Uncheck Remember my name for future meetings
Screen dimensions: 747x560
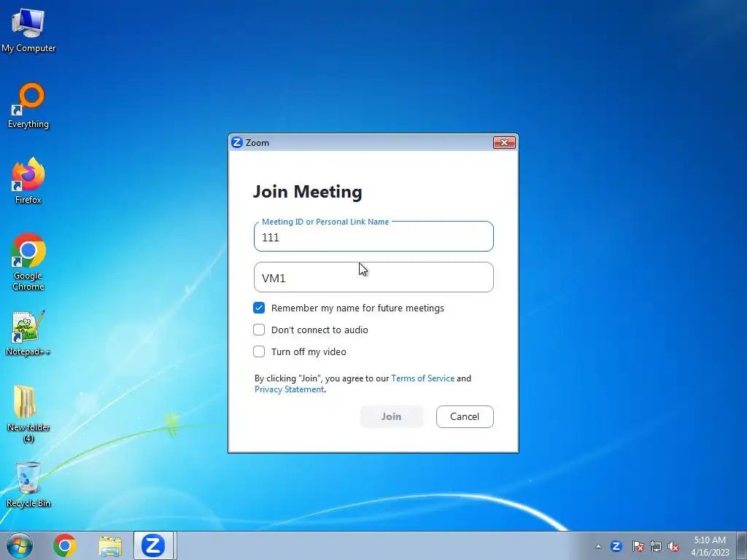pyautogui.click(x=259, y=308)
